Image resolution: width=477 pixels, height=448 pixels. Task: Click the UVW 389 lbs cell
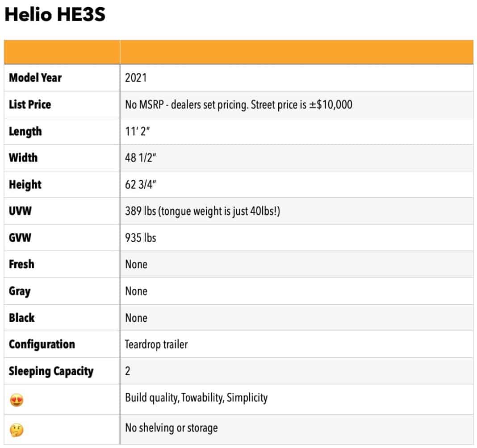coord(297,211)
